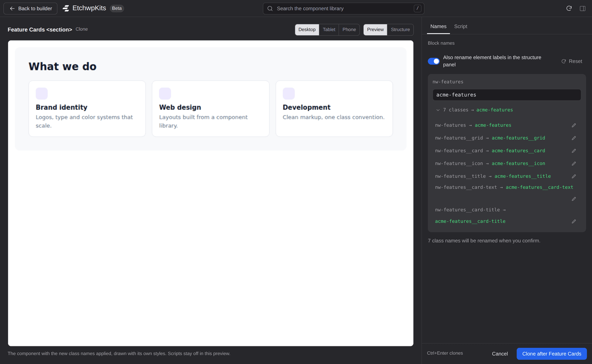Image resolution: width=592 pixels, height=364 pixels.
Task: Collapse the 7 classes list chevron
Action: 438,110
